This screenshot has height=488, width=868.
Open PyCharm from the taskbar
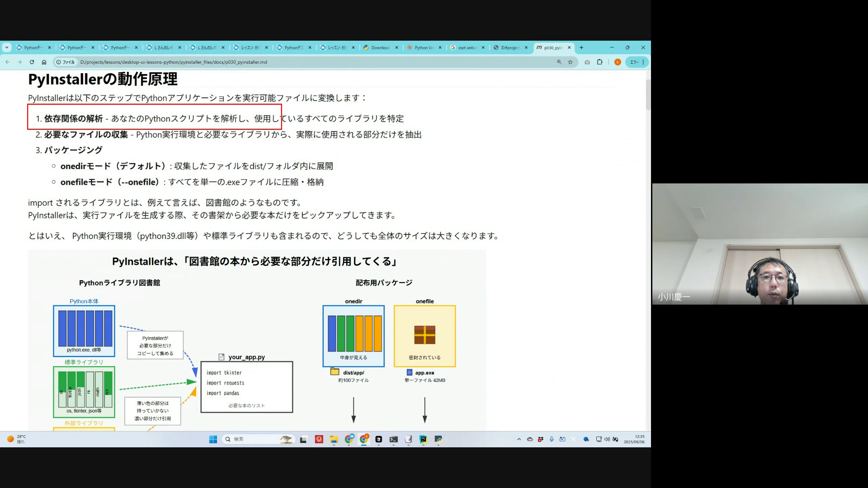coord(423,439)
